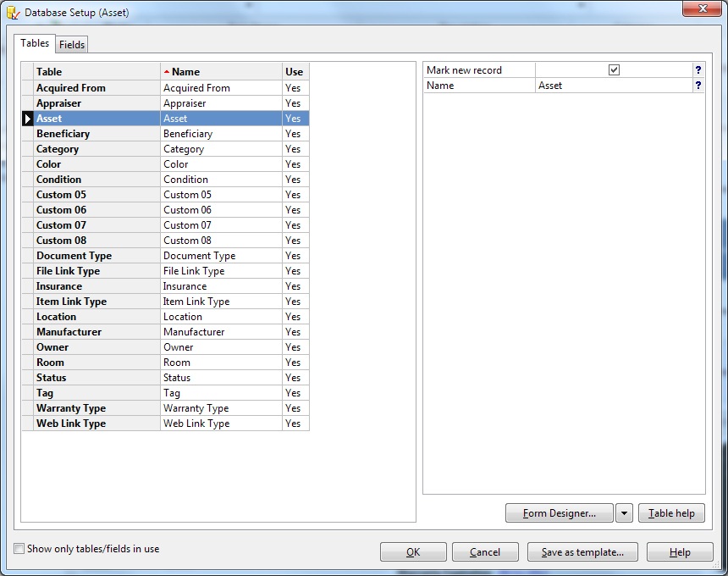The image size is (728, 576).
Task: Click the Use column header
Action: click(x=294, y=70)
